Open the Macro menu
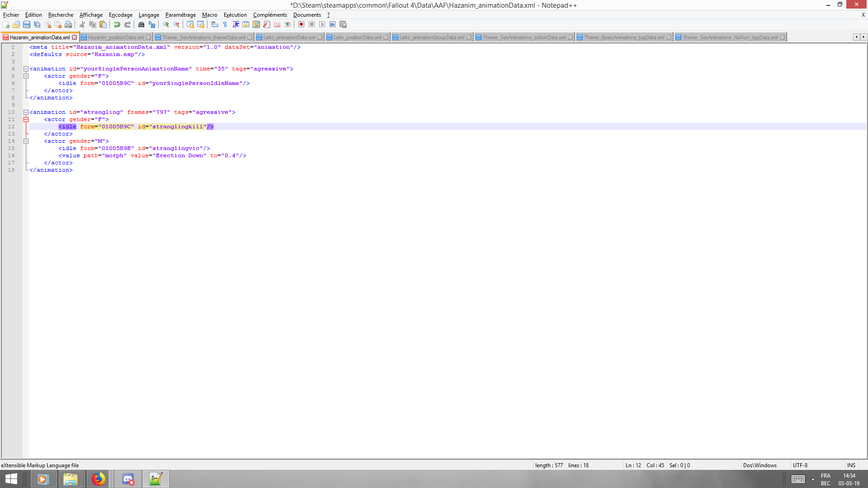The height and width of the screenshot is (488, 868). [210, 15]
